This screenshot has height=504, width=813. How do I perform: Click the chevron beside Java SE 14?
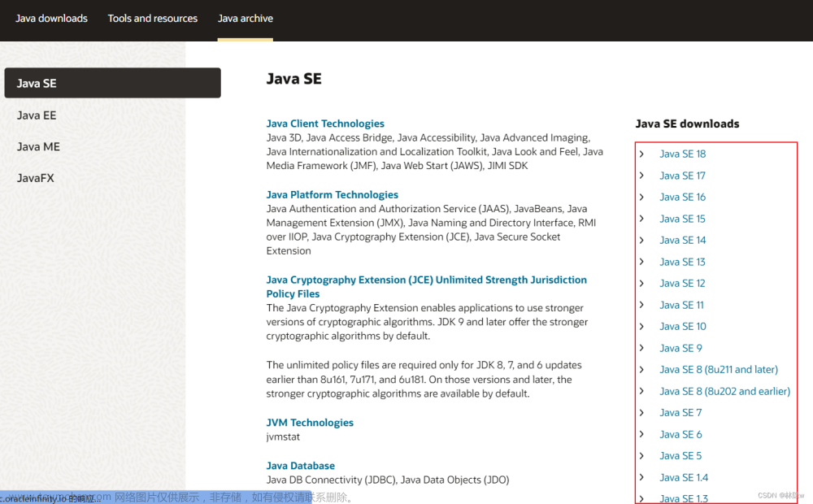[642, 240]
